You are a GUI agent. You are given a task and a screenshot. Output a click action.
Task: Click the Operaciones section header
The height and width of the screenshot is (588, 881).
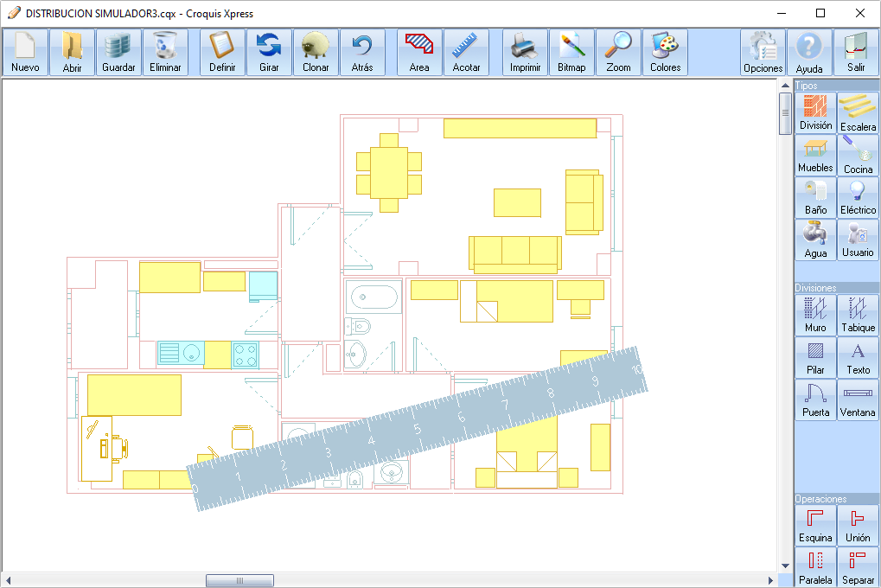coord(836,499)
